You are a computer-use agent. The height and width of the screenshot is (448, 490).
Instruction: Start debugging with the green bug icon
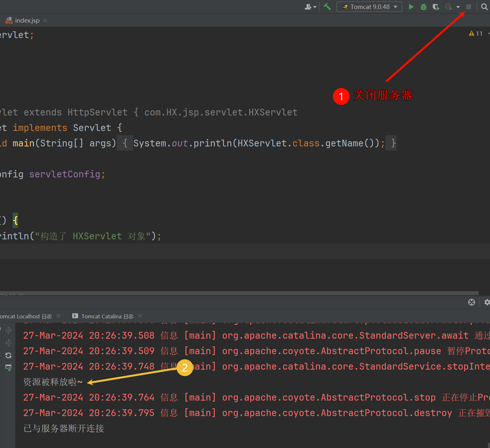(x=424, y=7)
